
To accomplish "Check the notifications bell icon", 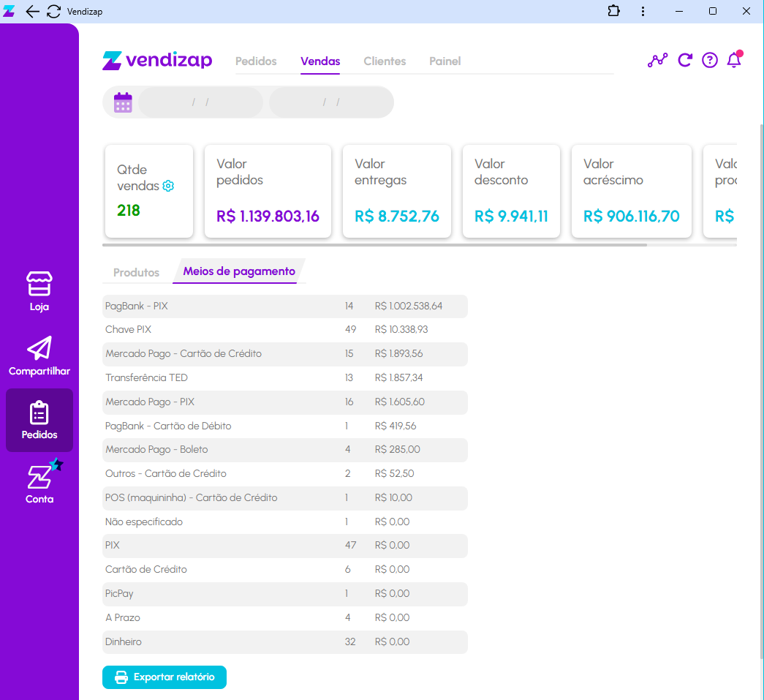I will pyautogui.click(x=734, y=61).
